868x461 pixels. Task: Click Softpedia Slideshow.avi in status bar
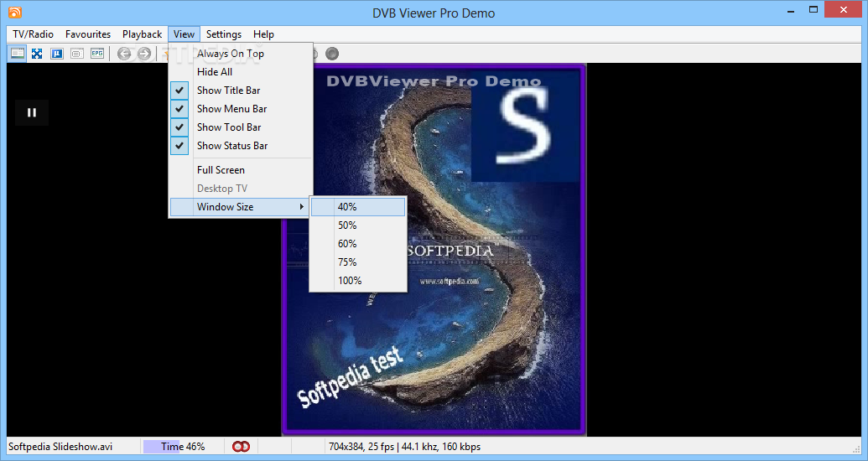coord(60,446)
